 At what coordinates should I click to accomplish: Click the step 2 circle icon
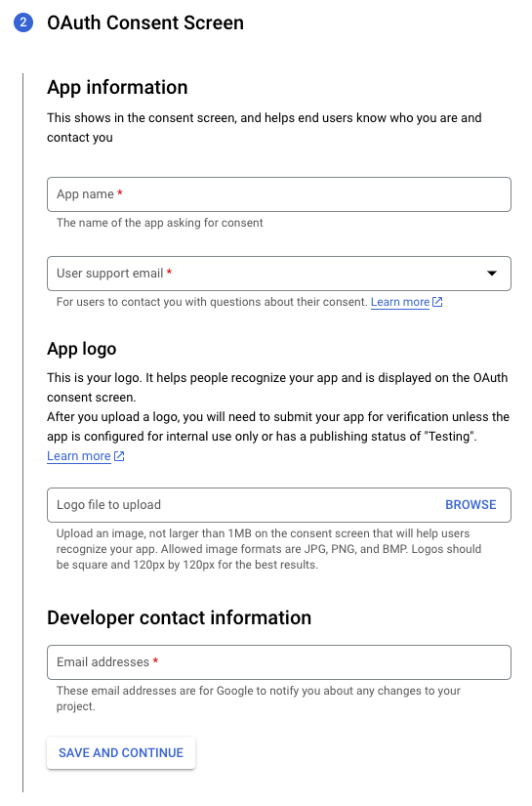click(23, 22)
